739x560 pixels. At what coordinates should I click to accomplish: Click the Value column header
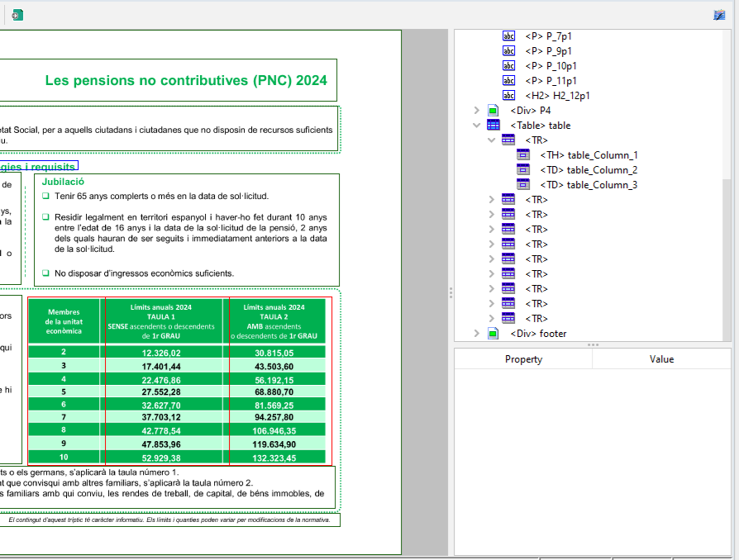pyautogui.click(x=661, y=358)
